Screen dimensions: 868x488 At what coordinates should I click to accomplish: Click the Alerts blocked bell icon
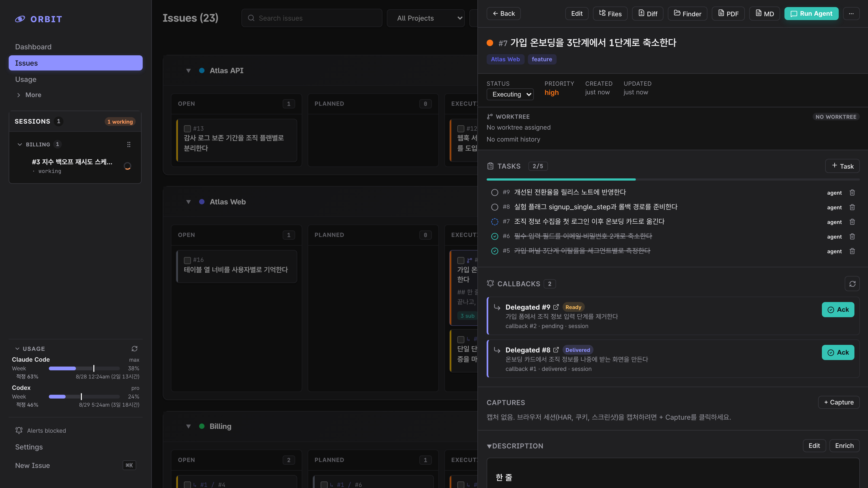[x=19, y=431]
